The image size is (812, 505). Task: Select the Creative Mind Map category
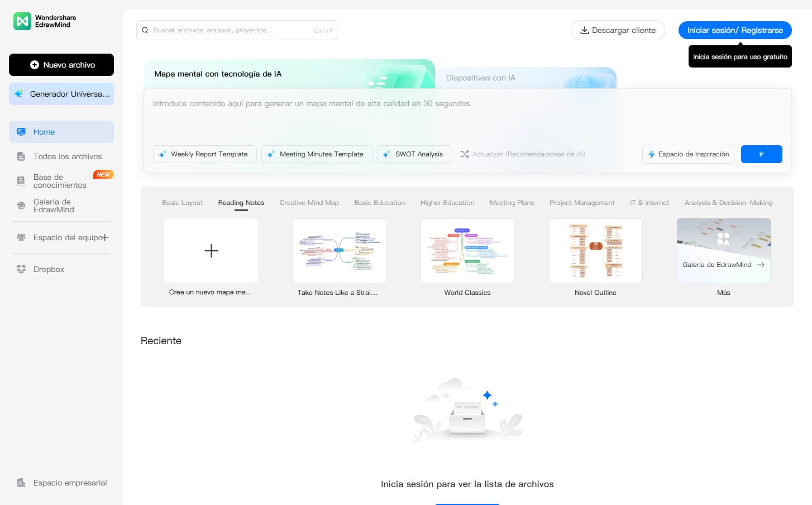(x=309, y=202)
